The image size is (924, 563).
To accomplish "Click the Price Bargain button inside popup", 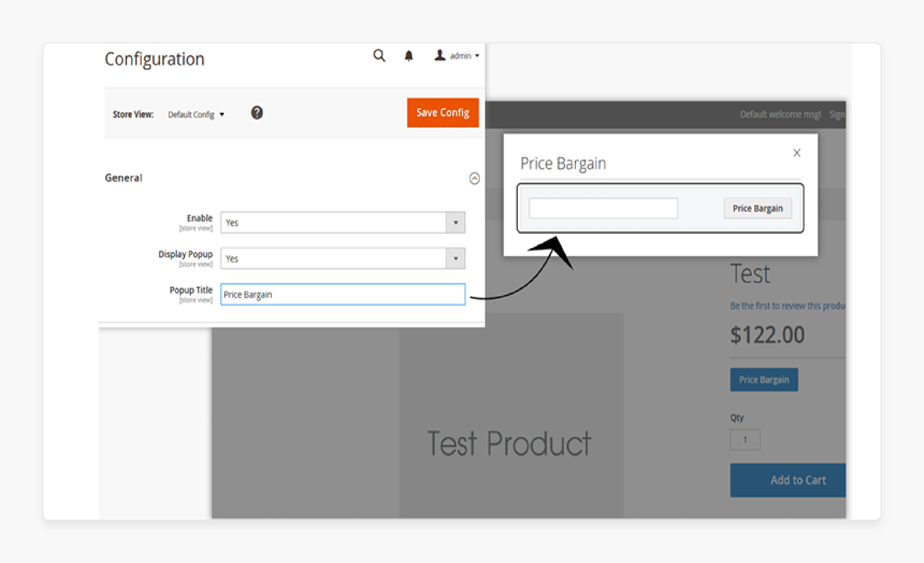I will (758, 209).
